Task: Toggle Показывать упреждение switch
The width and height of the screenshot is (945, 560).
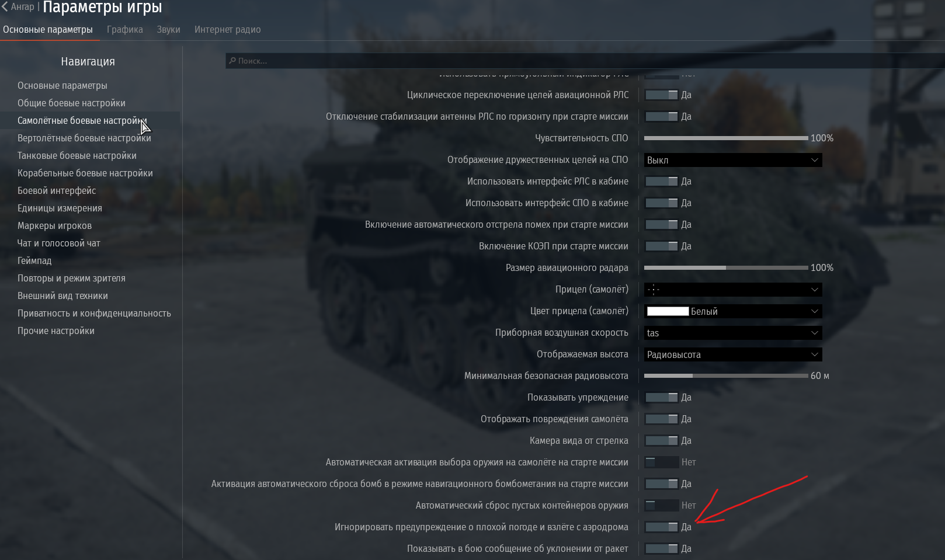Action: [662, 398]
